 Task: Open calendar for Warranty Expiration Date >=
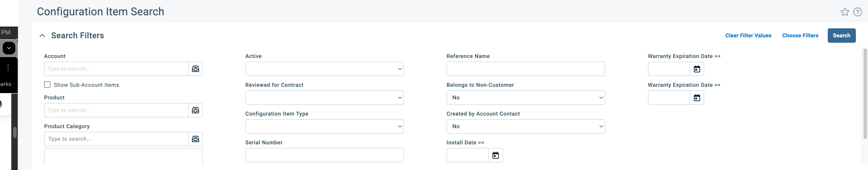pyautogui.click(x=697, y=69)
